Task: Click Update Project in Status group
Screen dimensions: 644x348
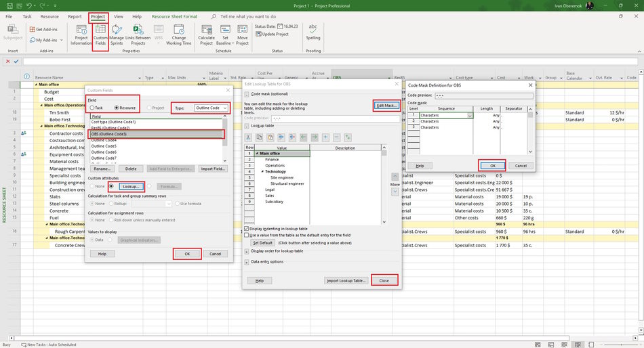Action: point(272,34)
